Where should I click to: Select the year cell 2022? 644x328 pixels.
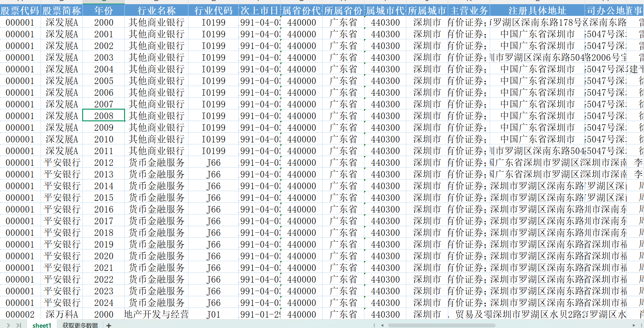click(x=104, y=279)
